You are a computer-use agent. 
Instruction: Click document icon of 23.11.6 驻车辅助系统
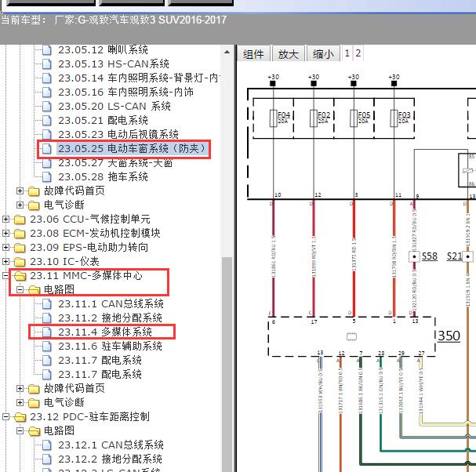tap(47, 346)
